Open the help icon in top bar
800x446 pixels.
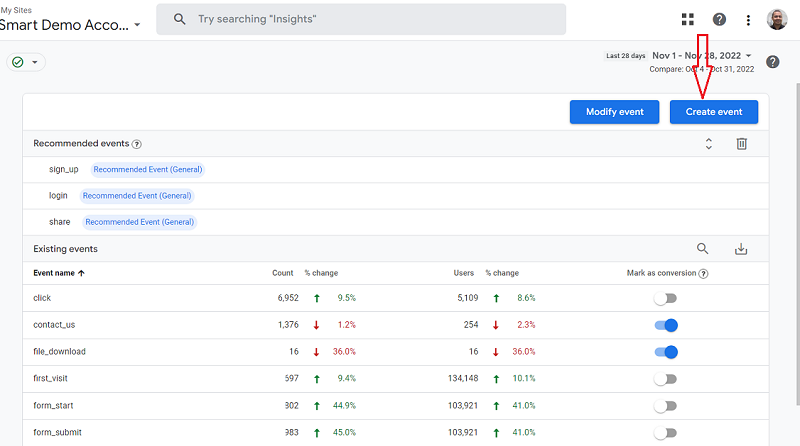[719, 19]
